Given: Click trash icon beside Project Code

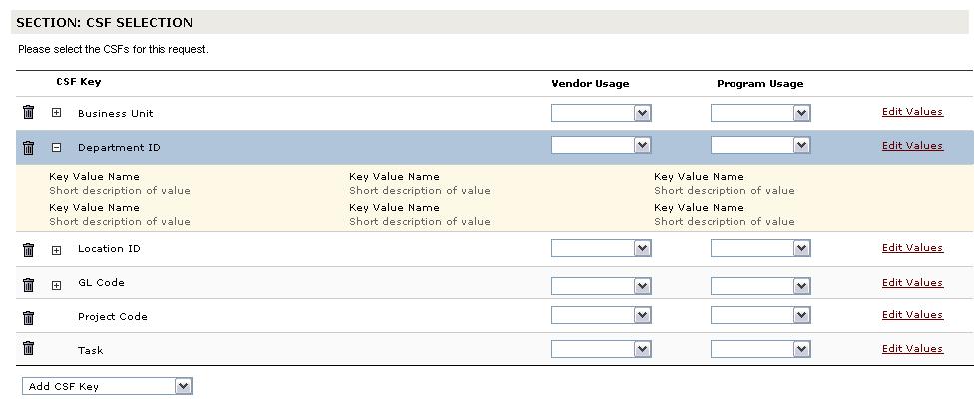Looking at the screenshot, I should click(28, 318).
